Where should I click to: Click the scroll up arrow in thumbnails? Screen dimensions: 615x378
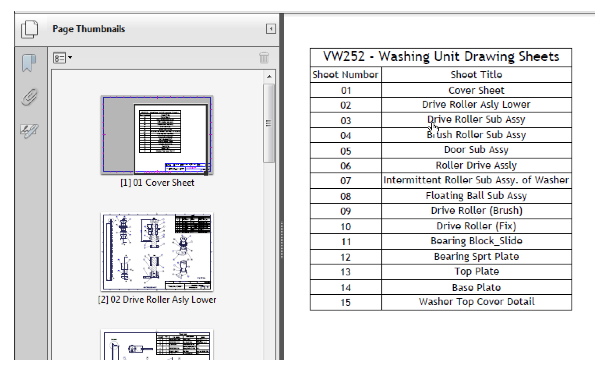(269, 76)
